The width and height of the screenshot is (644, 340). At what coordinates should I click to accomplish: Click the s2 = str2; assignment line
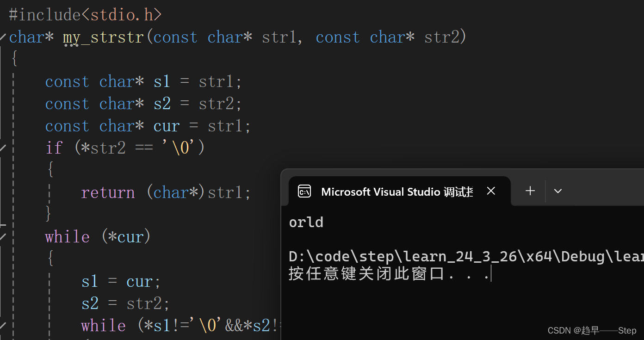tap(125, 303)
